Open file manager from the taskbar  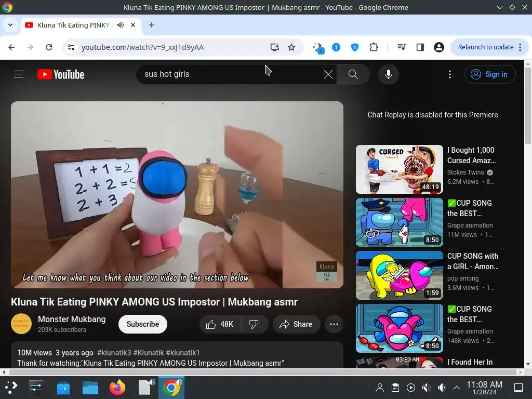pyautogui.click(x=90, y=388)
